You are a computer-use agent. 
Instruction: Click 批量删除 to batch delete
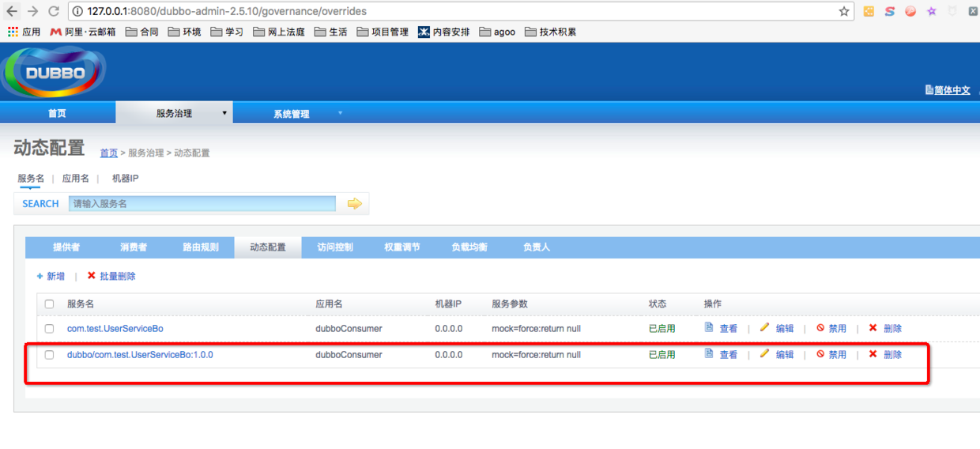tap(111, 276)
